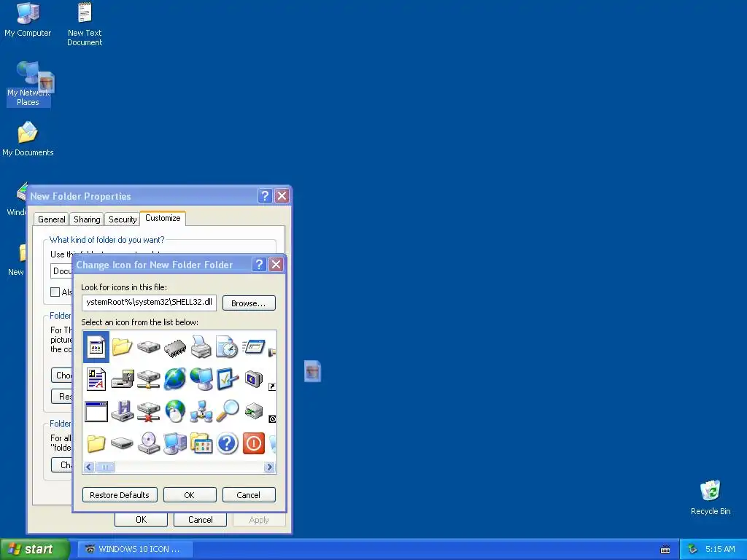Select the Customize tab
This screenshot has width=747, height=560.
click(x=163, y=218)
